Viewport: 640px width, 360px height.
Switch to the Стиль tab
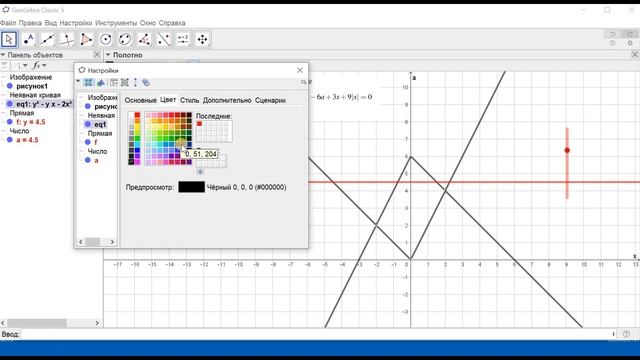click(x=189, y=100)
